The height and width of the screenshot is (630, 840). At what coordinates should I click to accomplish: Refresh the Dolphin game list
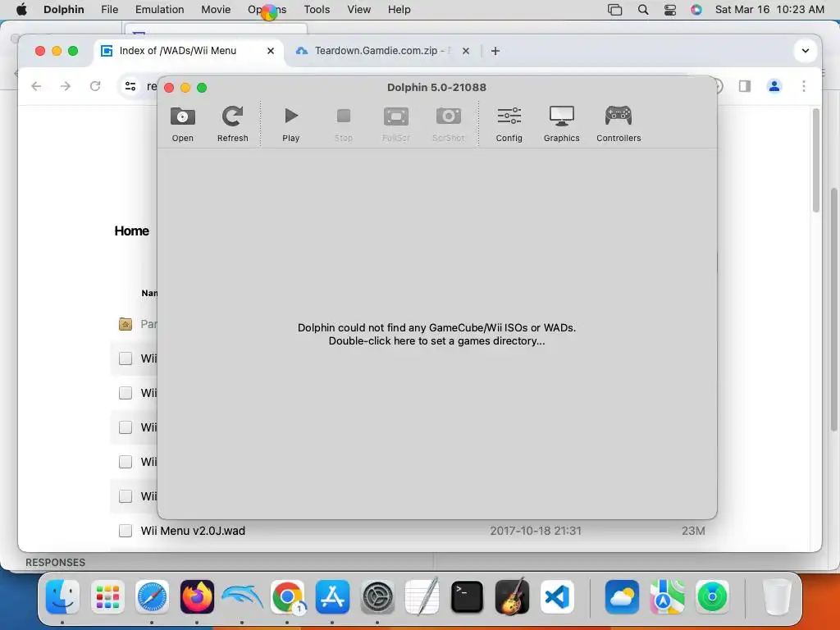[x=232, y=124]
